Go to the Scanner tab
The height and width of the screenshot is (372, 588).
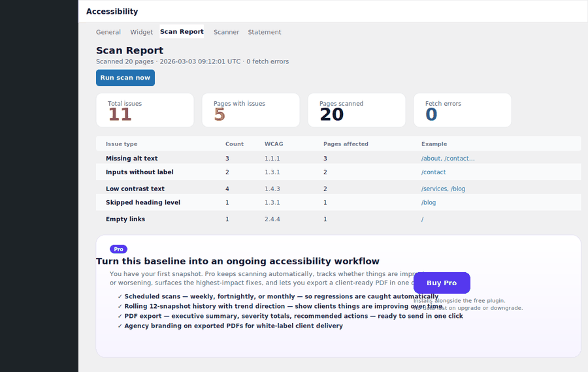point(226,32)
